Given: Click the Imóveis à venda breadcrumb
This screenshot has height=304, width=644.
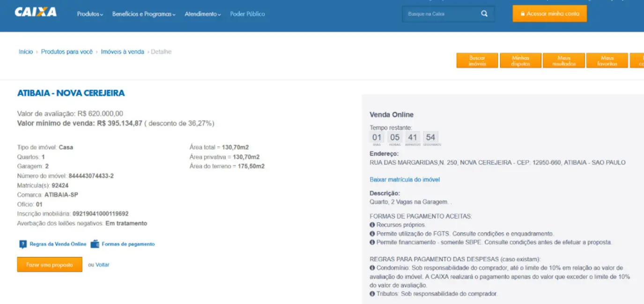Looking at the screenshot, I should (122, 52).
